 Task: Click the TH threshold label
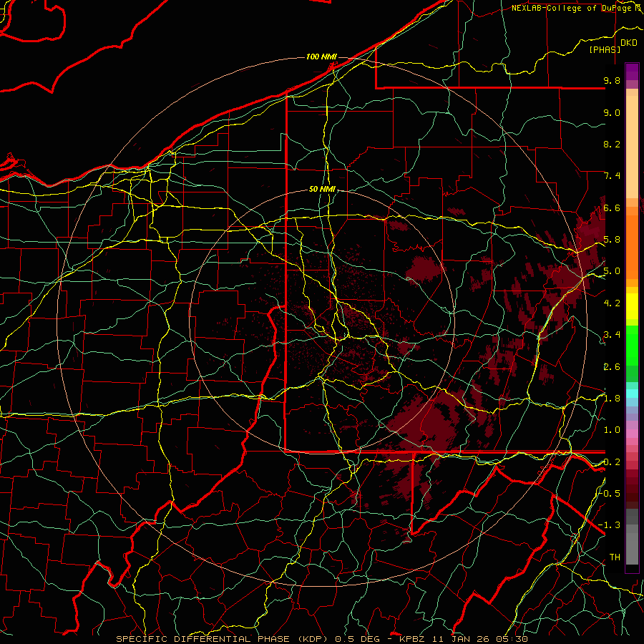(x=615, y=557)
